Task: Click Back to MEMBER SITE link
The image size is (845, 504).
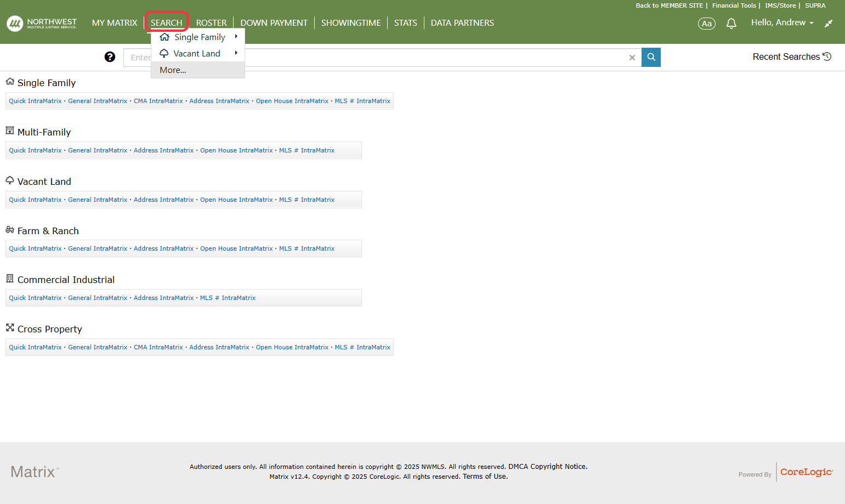Action: coord(669,5)
